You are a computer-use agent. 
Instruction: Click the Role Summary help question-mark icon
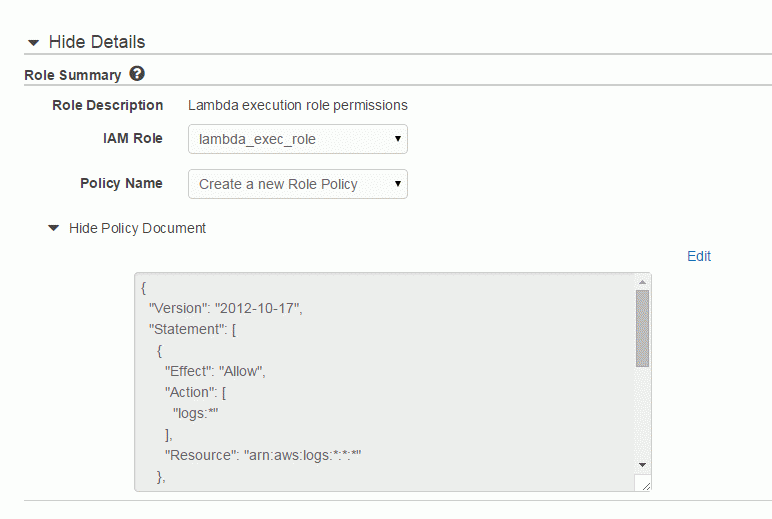[x=137, y=74]
